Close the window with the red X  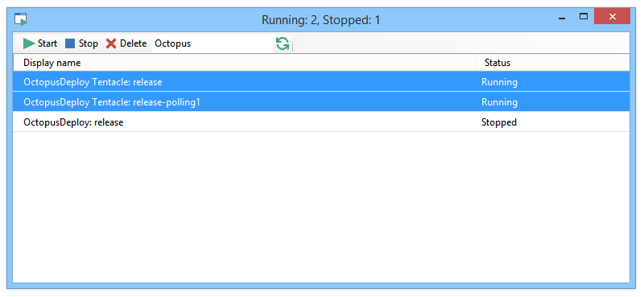click(612, 17)
